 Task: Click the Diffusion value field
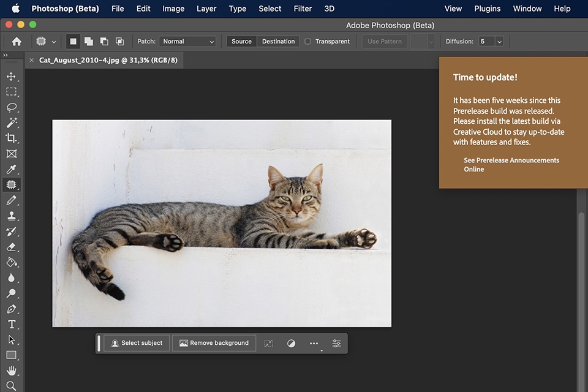486,41
